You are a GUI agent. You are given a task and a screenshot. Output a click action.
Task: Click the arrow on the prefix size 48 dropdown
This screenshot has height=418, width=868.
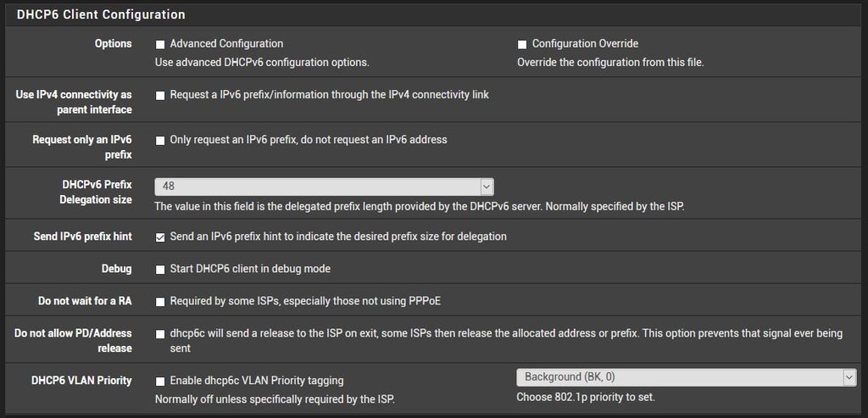click(487, 187)
